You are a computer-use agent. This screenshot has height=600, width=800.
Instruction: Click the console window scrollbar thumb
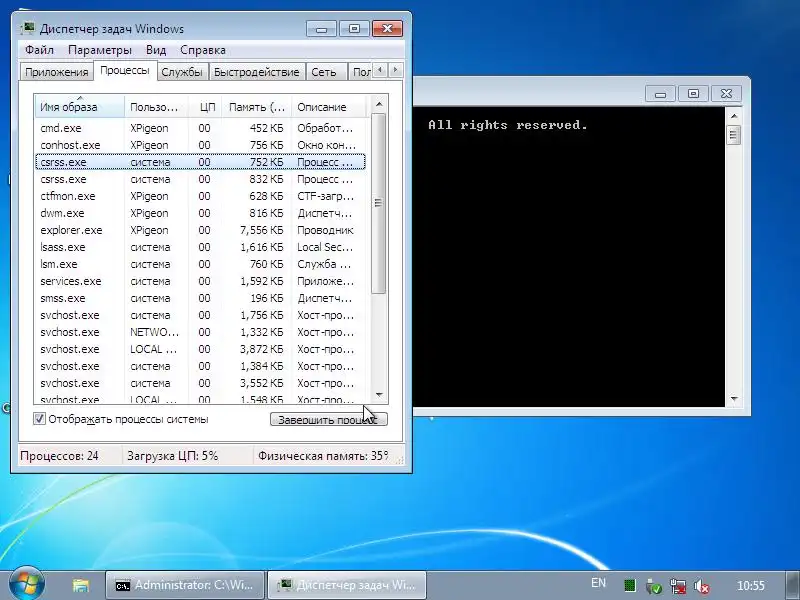(733, 135)
